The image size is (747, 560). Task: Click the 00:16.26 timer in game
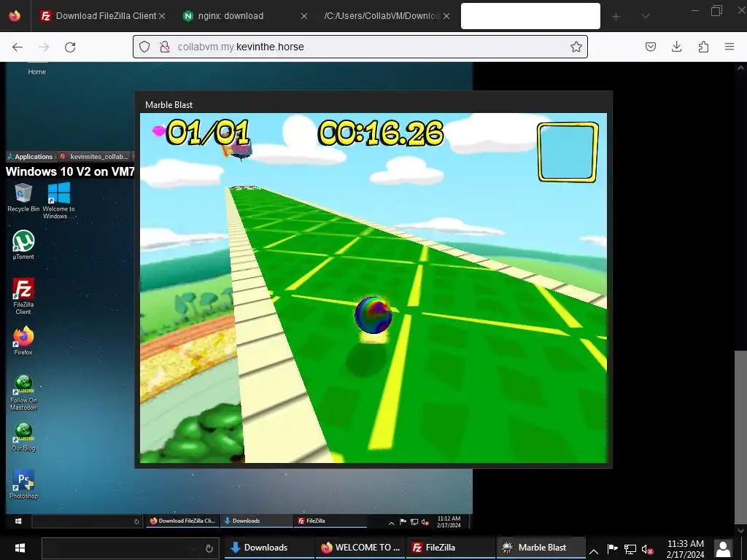tap(381, 133)
